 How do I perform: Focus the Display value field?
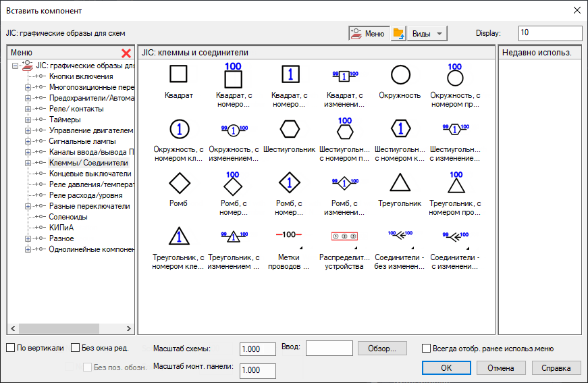pos(550,33)
